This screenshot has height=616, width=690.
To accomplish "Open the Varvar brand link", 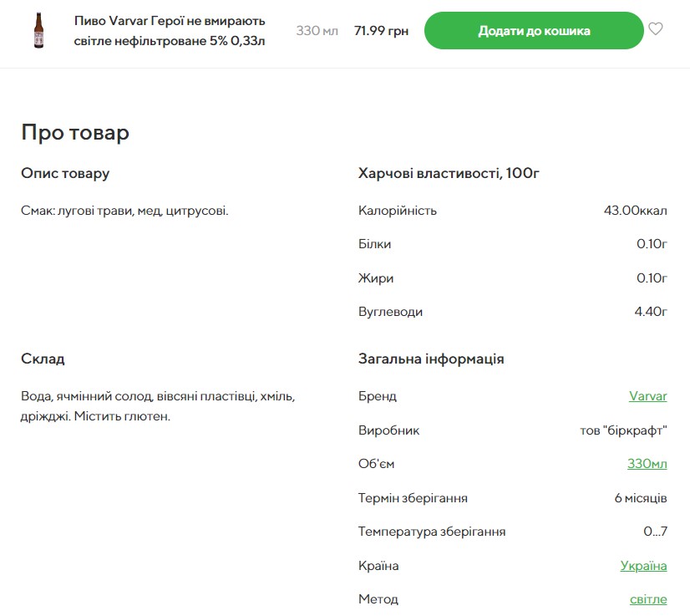I will (647, 396).
